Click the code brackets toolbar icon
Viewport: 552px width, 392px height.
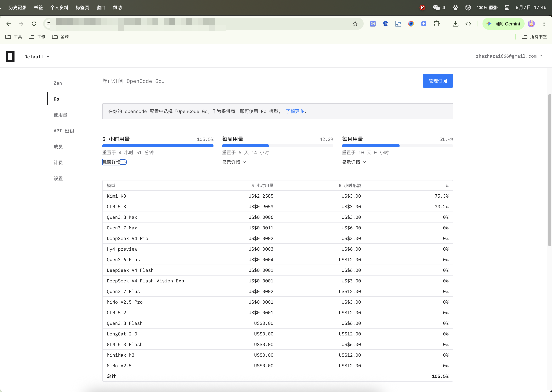468,24
